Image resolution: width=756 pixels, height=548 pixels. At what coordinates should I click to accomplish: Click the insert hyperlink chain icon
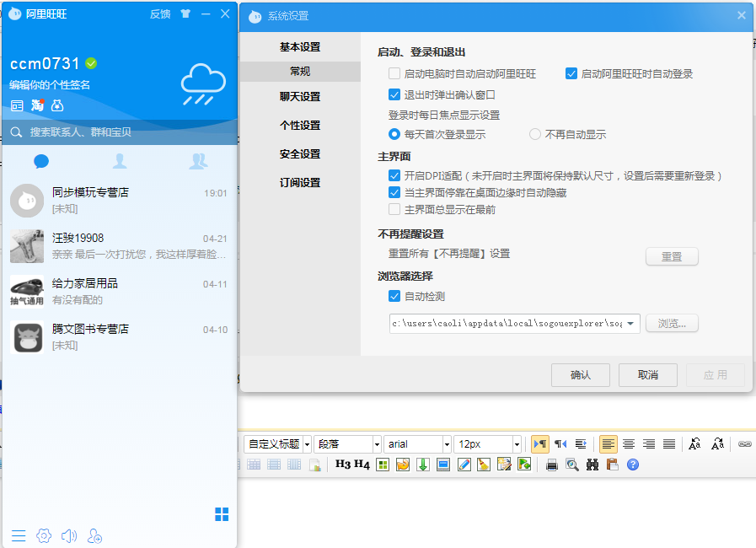point(745,443)
